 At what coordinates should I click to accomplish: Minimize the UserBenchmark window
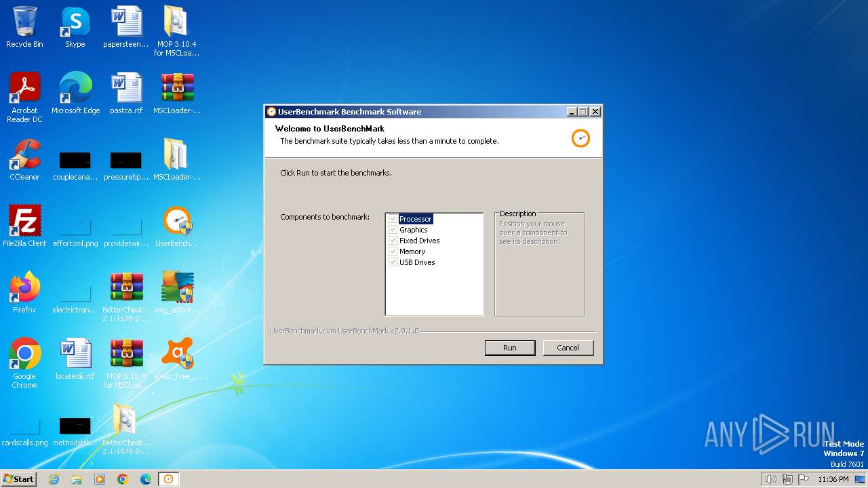(x=572, y=112)
